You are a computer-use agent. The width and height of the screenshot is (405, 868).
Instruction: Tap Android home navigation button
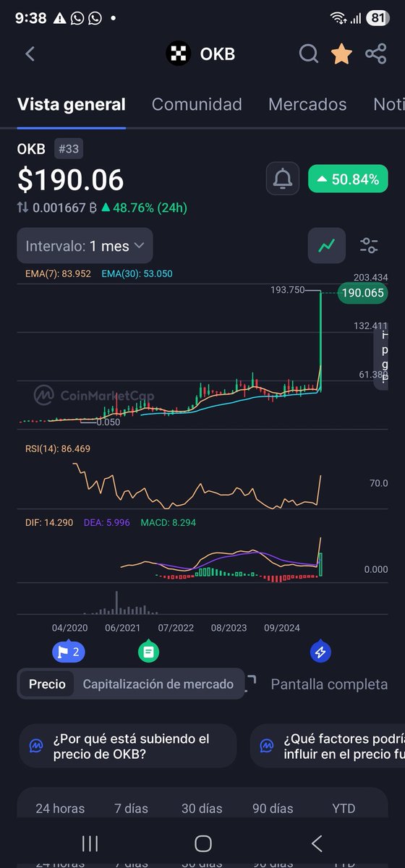[203, 843]
